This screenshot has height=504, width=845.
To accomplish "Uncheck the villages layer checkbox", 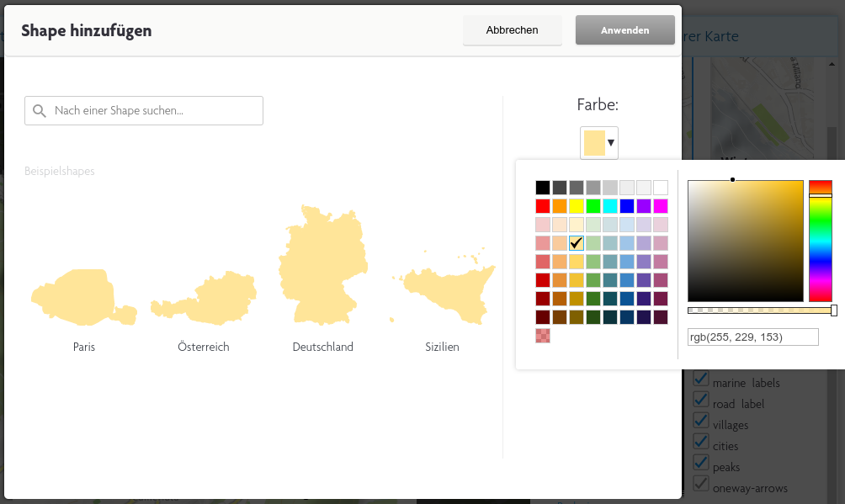I will pos(701,420).
